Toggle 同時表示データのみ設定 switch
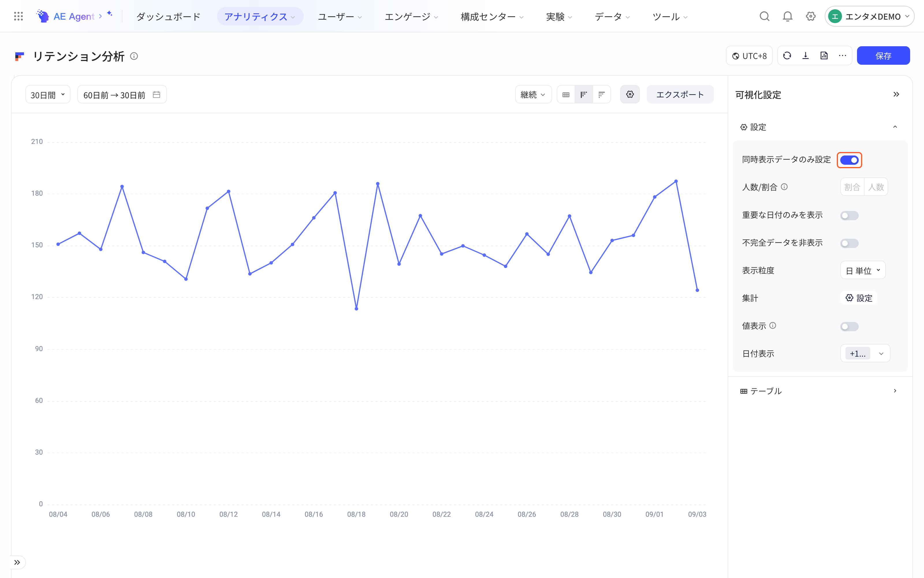The image size is (924, 578). tap(849, 160)
